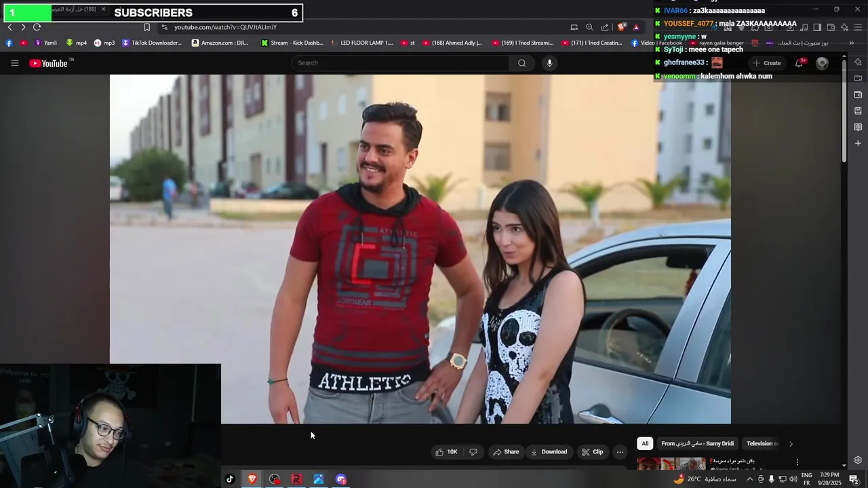Open the Amazon.com DJI bookmark
Screen dimensions: 868x488
[220, 43]
